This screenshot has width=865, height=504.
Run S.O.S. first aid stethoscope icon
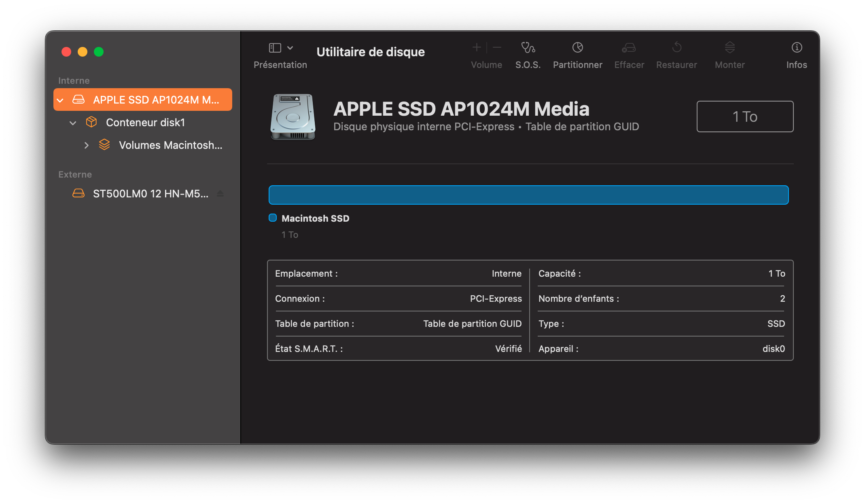528,48
